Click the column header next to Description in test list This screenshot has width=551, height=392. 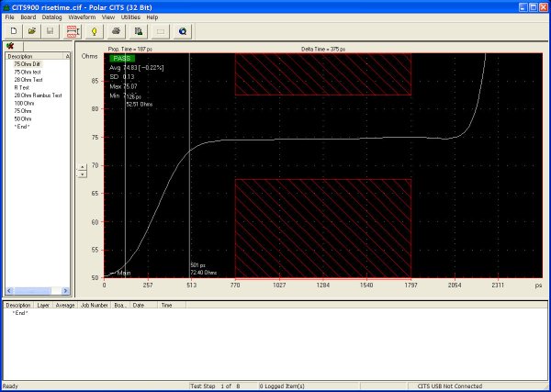[x=66, y=56]
